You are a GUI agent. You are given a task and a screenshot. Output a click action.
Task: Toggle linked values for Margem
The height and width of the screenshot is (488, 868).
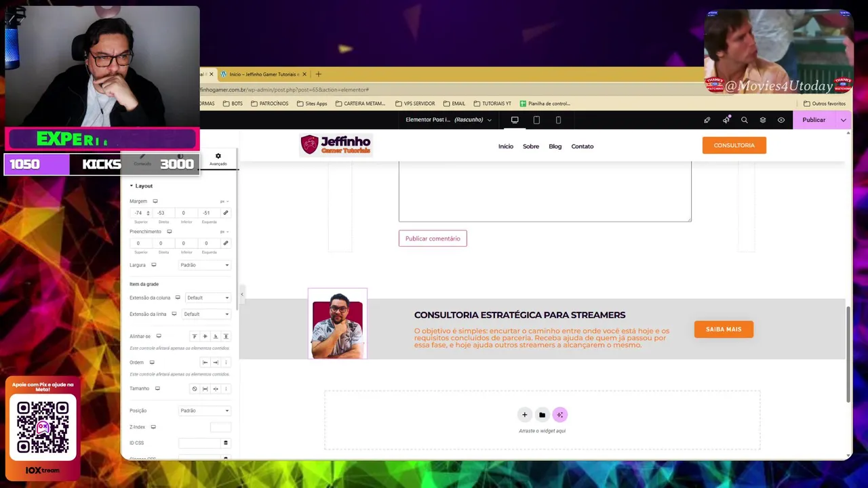click(226, 213)
